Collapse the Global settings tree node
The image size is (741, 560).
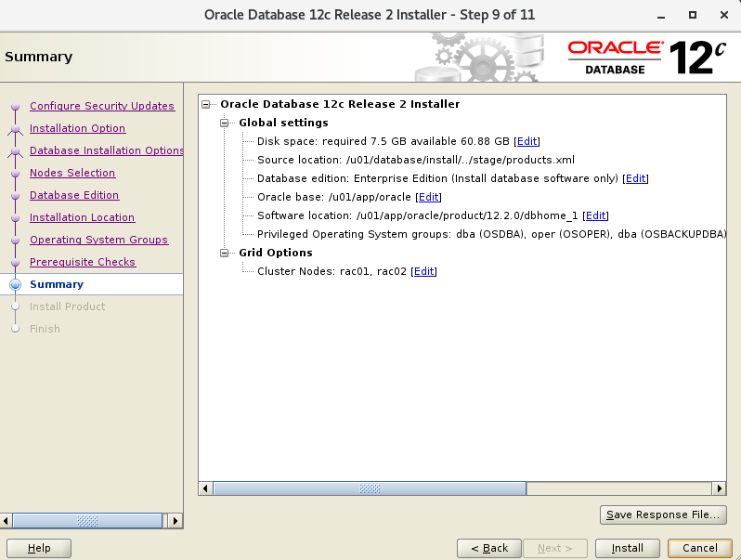225,123
